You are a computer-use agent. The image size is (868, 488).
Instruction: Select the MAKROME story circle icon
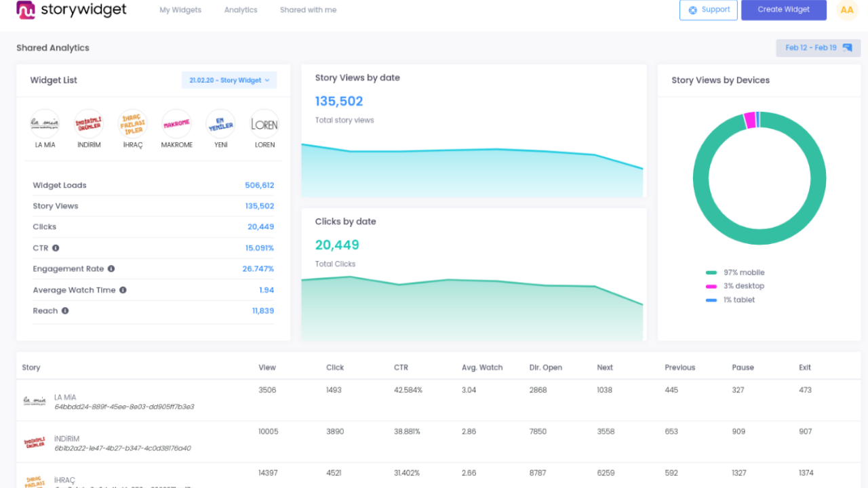point(176,124)
